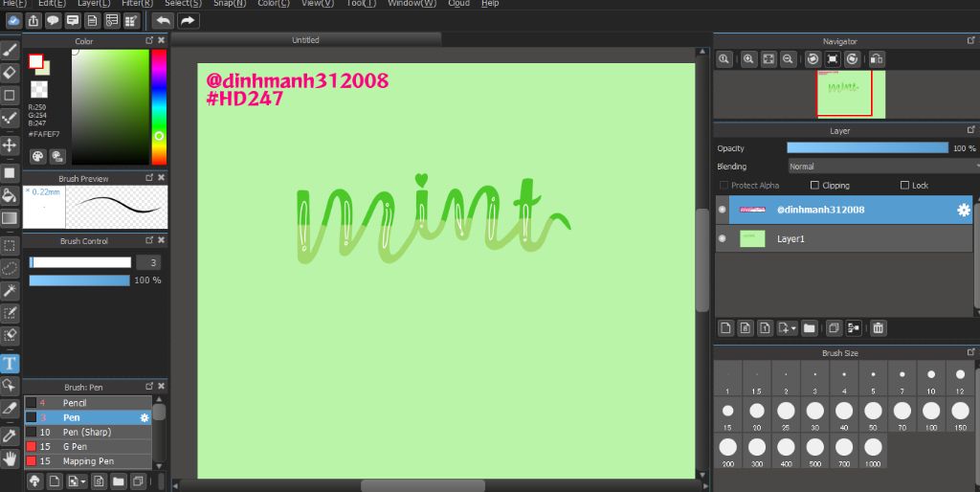Duplicate the current layer
The image size is (980, 492).
click(x=834, y=328)
